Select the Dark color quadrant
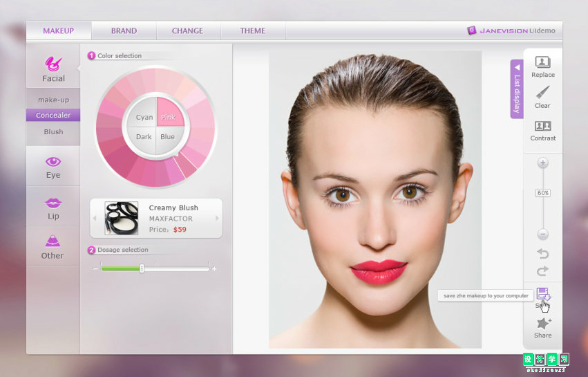The width and height of the screenshot is (588, 377). (142, 138)
